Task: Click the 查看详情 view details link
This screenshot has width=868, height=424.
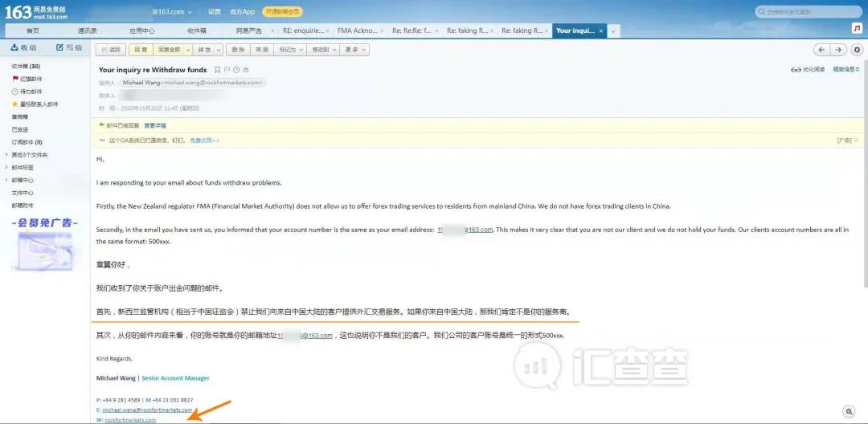Action: 155,125
